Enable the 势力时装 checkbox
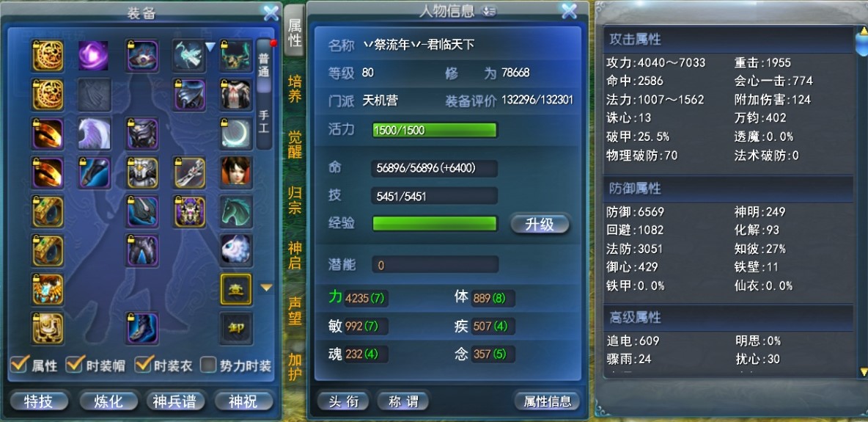 coord(207,365)
